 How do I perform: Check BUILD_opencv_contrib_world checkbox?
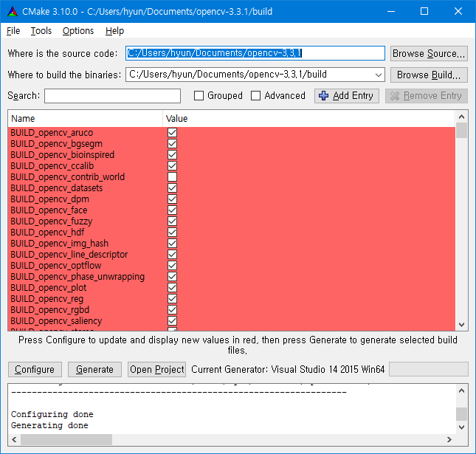[172, 177]
